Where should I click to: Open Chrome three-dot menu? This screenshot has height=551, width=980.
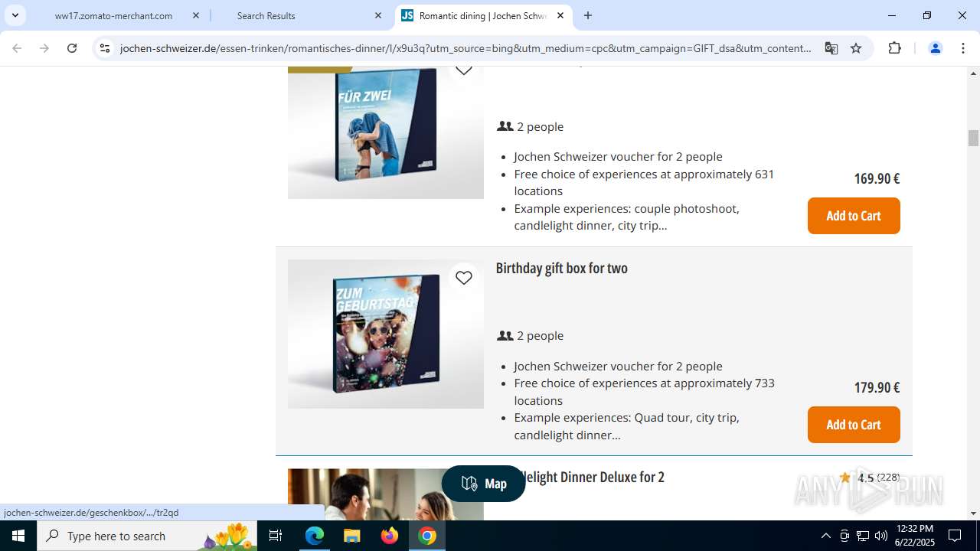coord(962,48)
